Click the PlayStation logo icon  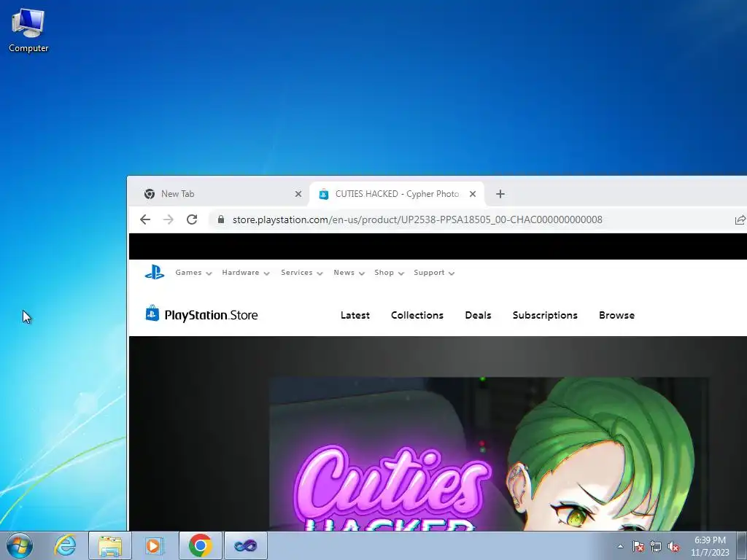pyautogui.click(x=155, y=273)
